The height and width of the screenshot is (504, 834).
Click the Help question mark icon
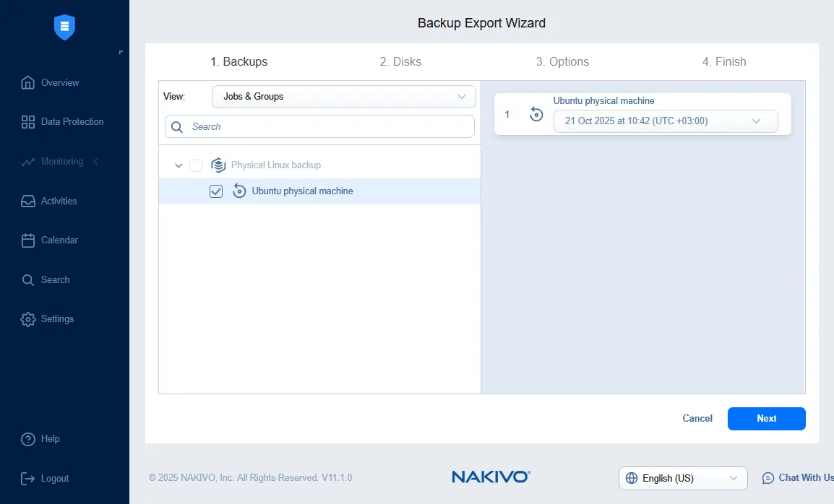pos(27,439)
